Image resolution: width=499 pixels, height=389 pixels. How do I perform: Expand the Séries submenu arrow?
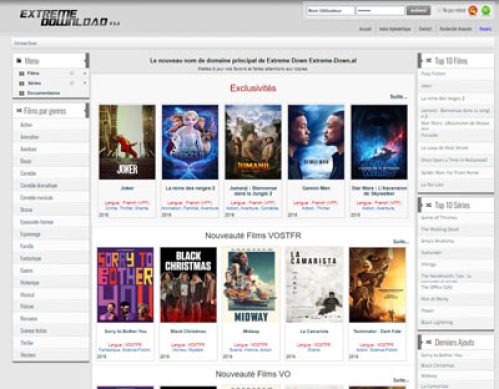click(85, 83)
